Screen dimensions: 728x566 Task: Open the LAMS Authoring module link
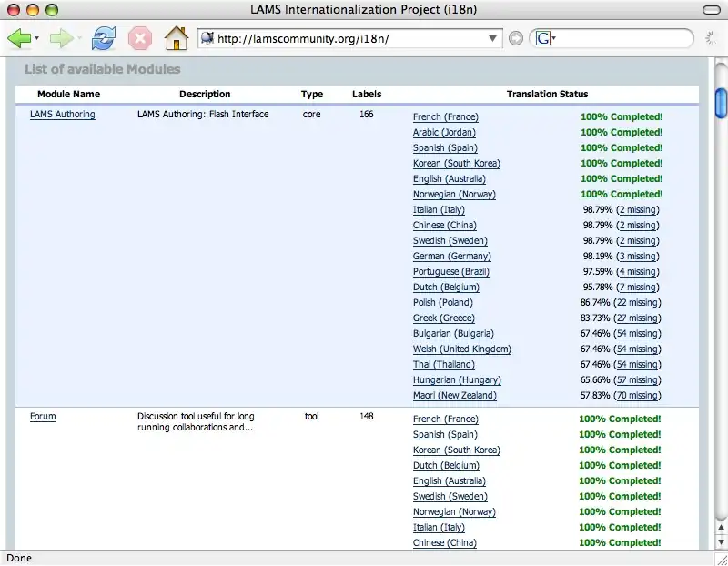tap(62, 115)
